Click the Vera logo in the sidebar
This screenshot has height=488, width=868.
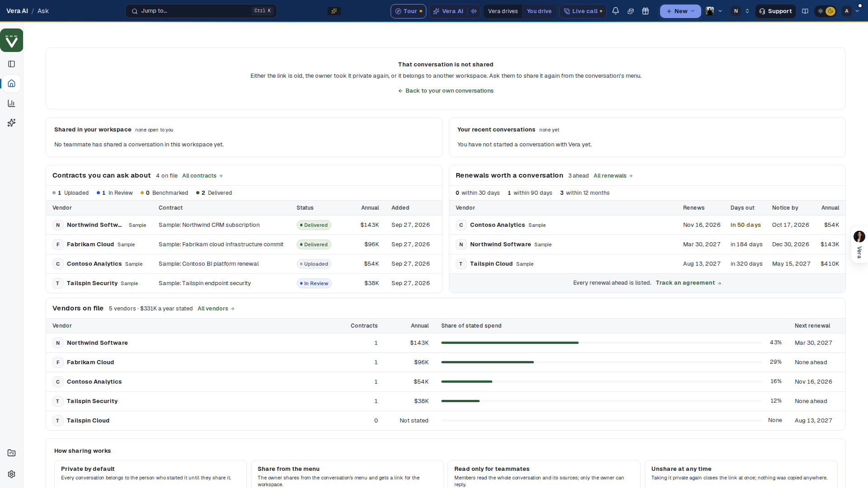[x=12, y=40]
